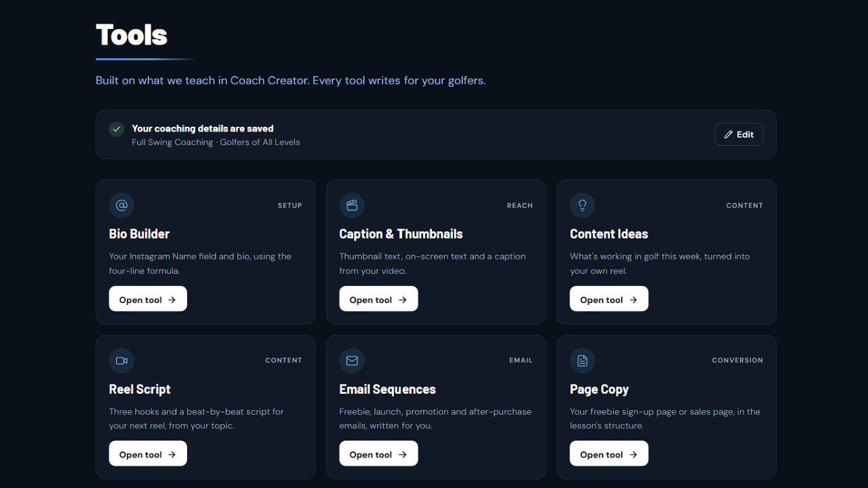868x488 pixels.
Task: Click the green saved checkmark icon
Action: (117, 129)
